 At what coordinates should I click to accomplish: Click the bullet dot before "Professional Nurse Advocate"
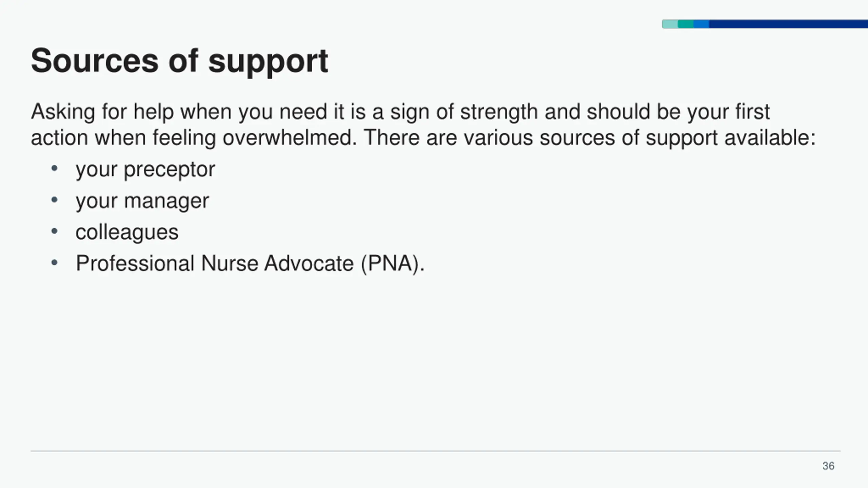[x=54, y=263]
